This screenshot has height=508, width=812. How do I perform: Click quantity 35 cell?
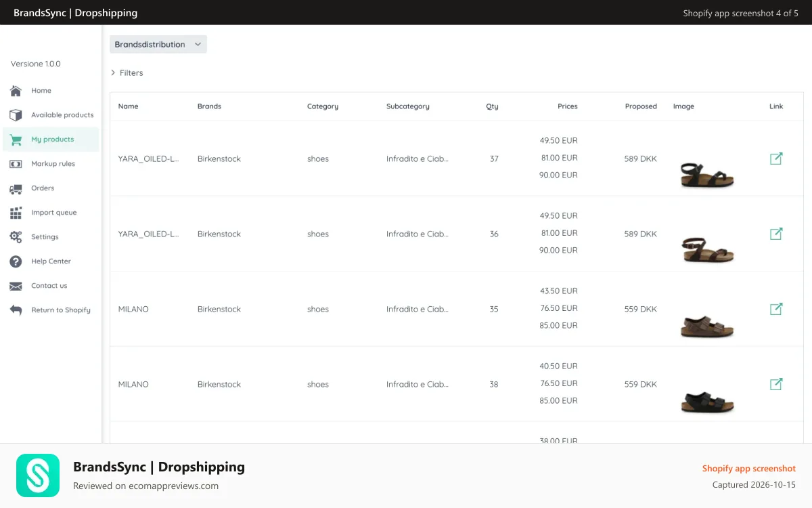(494, 309)
